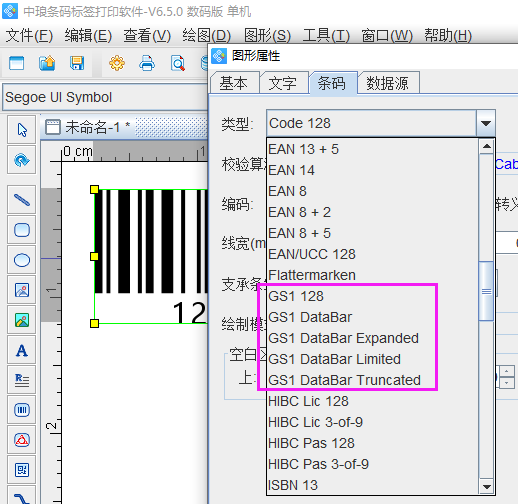Open the 帮助(H) menu
This screenshot has height=504, width=518.
click(448, 35)
